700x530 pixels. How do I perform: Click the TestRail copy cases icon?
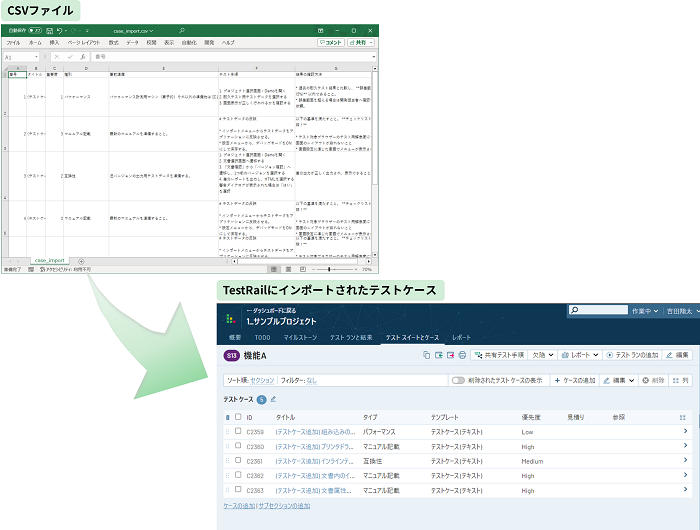(x=427, y=355)
